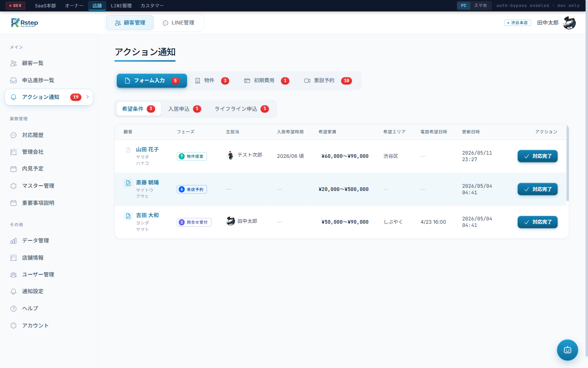Open オーナー in dev bar
Viewport: 588px width, 368px height.
pyautogui.click(x=74, y=6)
